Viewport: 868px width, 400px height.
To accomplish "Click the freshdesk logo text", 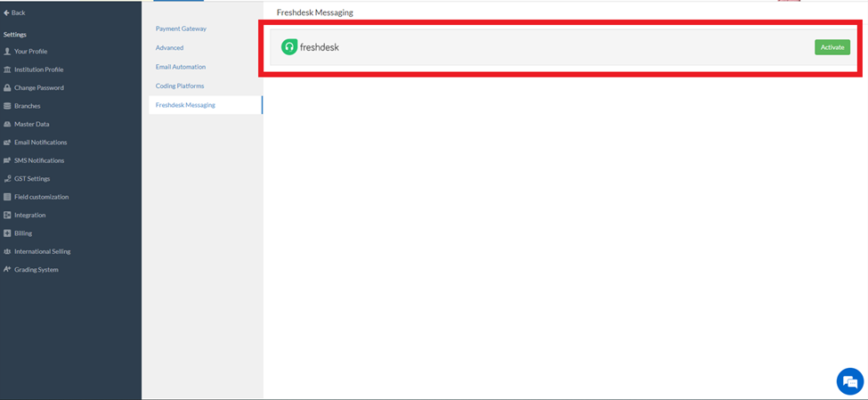I will click(320, 47).
